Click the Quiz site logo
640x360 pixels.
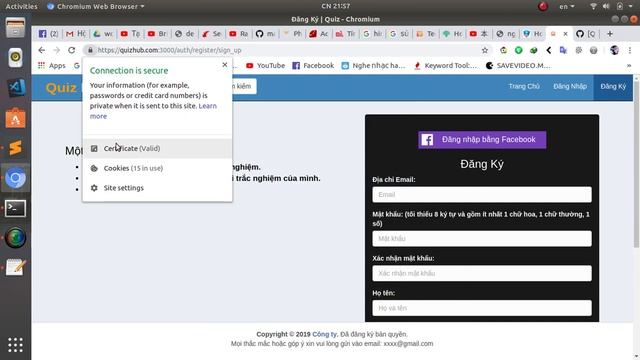click(61, 87)
